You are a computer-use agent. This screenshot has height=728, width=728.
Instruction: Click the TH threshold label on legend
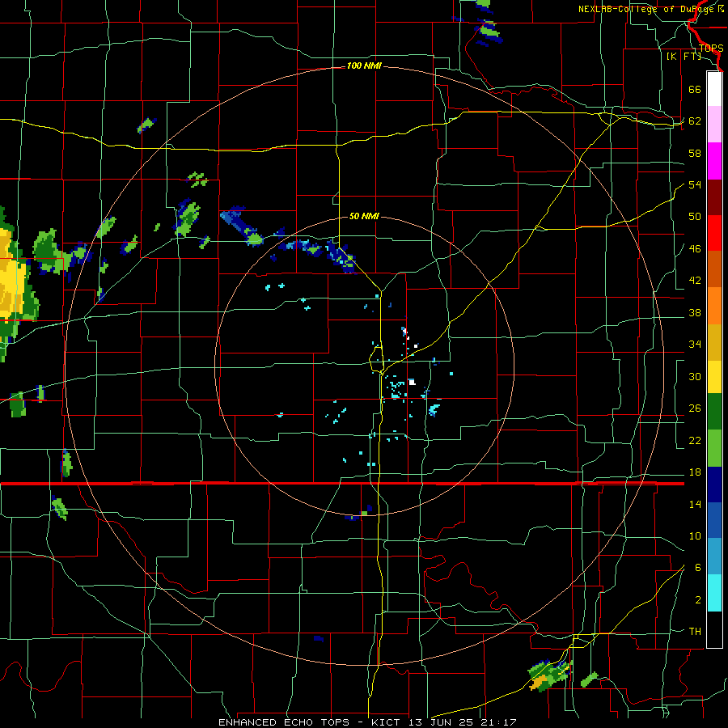(695, 632)
